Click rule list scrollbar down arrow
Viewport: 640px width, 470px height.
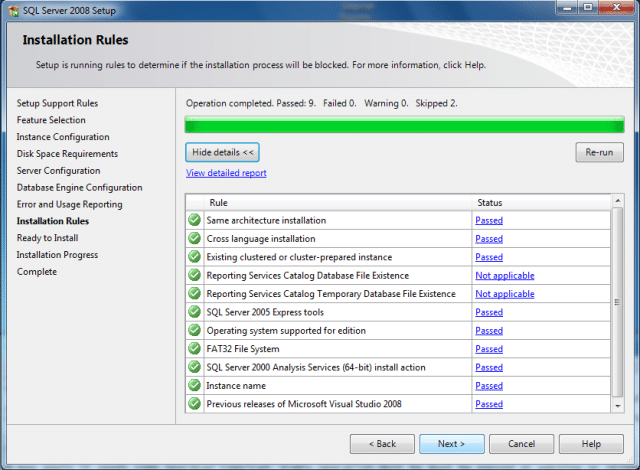point(618,406)
